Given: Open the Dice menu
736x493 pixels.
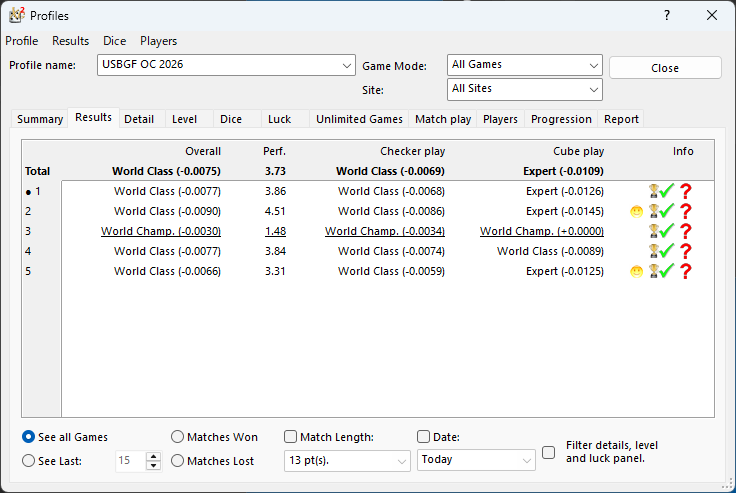Looking at the screenshot, I should (x=115, y=41).
